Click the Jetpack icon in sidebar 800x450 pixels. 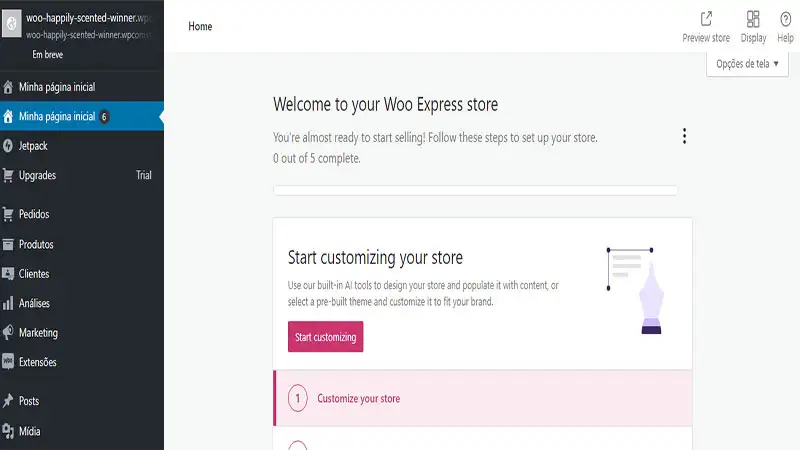click(x=9, y=146)
